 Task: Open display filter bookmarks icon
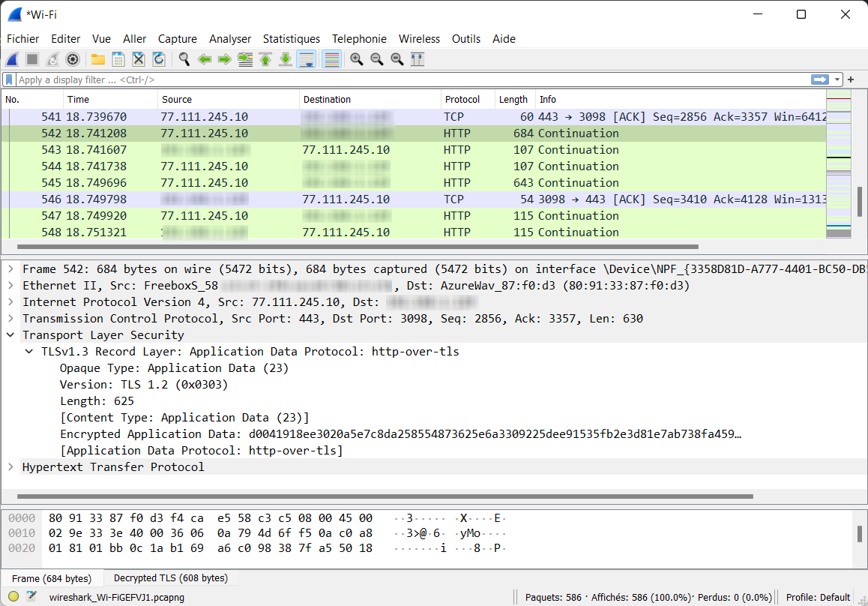pos(9,79)
